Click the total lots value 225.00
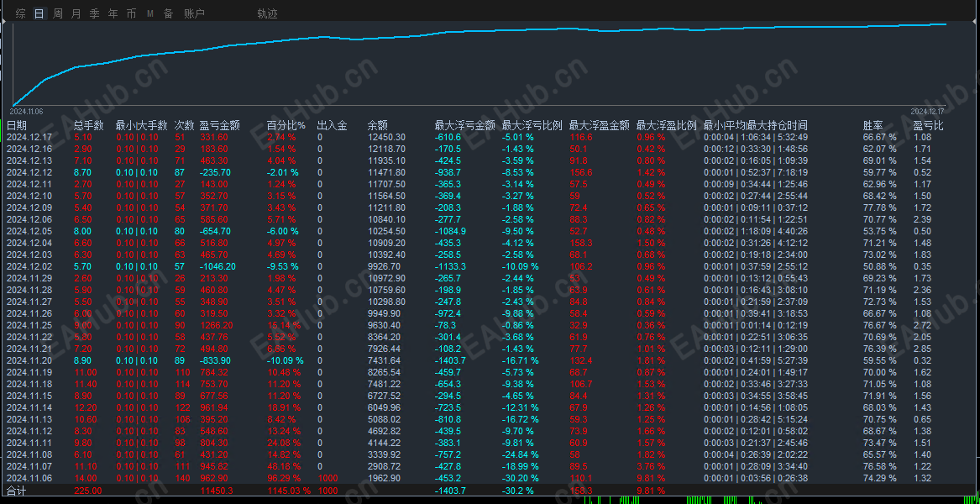Viewport: 980px width, 504px height. pyautogui.click(x=87, y=491)
